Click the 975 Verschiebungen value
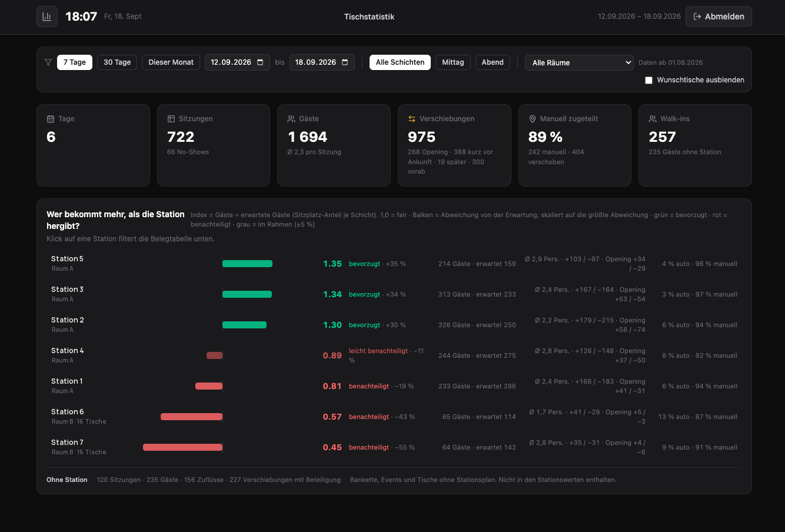 coord(422,137)
